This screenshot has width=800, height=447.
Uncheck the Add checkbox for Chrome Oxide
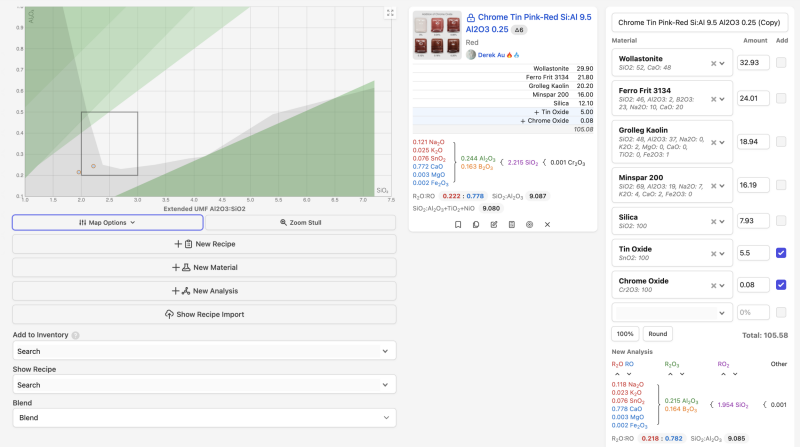(781, 284)
